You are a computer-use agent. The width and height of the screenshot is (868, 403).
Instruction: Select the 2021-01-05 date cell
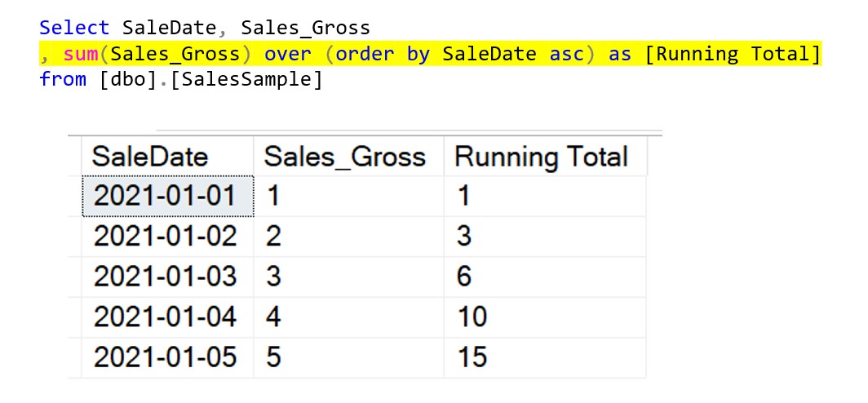click(x=166, y=356)
